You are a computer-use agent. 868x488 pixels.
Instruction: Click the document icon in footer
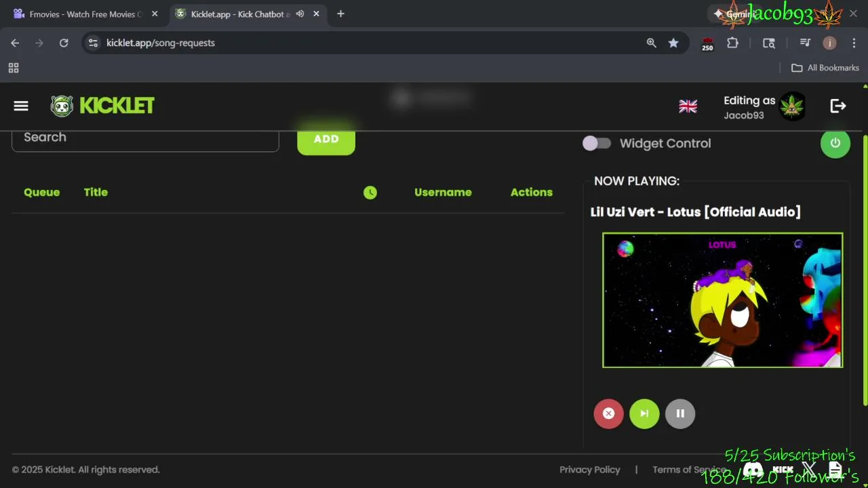point(835,469)
